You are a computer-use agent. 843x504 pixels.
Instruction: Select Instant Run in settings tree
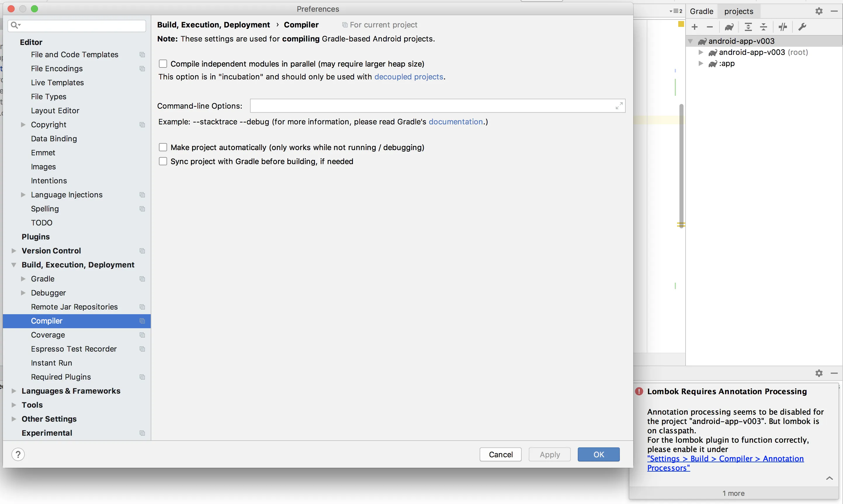click(51, 363)
